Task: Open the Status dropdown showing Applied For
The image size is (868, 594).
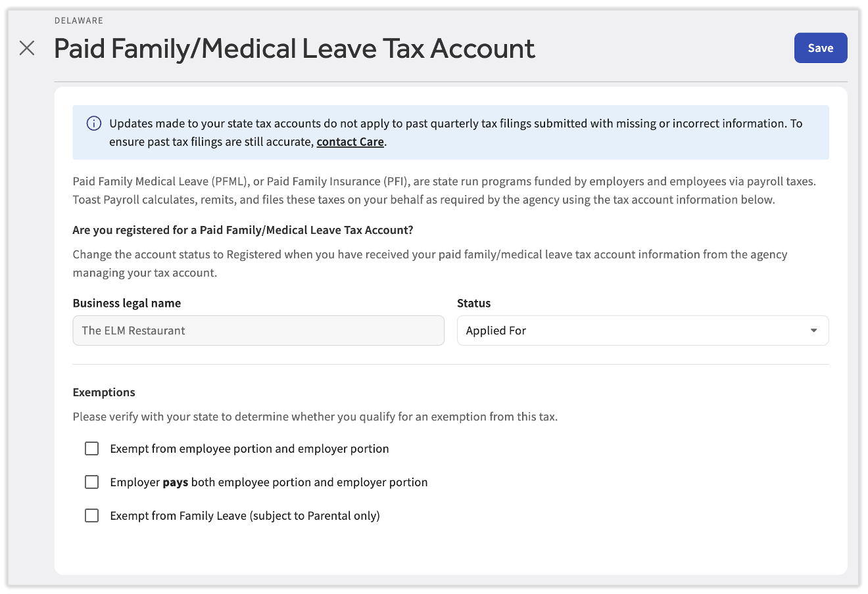Action: pos(642,331)
